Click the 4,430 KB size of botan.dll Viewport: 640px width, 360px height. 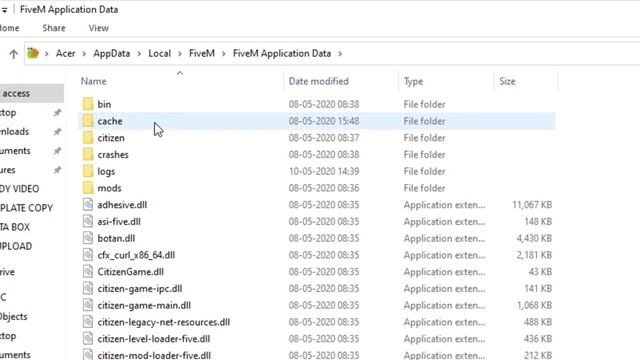point(534,238)
